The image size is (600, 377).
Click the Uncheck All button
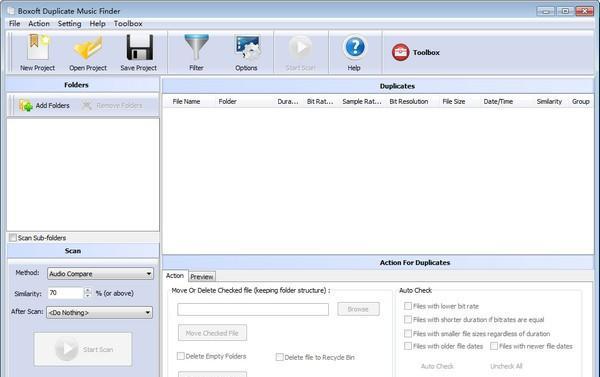[506, 366]
